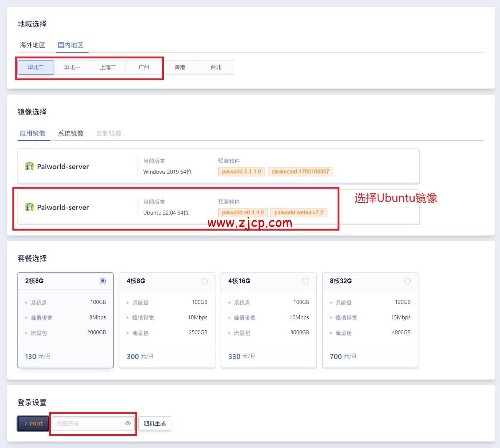Select the Windows 2019 64位 Palworld-server image

219,166
